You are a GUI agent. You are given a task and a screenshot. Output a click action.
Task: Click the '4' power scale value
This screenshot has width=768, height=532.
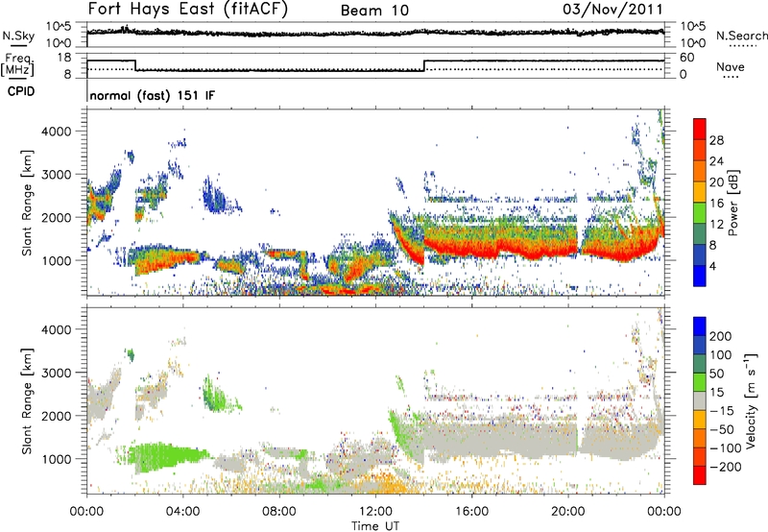(712, 266)
